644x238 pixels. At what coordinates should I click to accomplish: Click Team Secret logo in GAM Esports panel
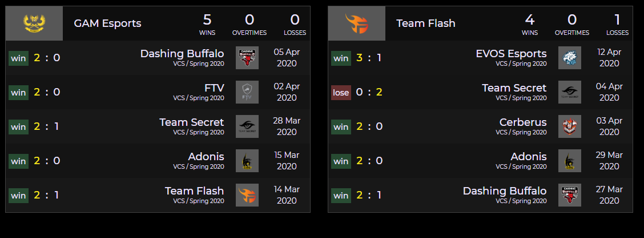[x=247, y=126]
